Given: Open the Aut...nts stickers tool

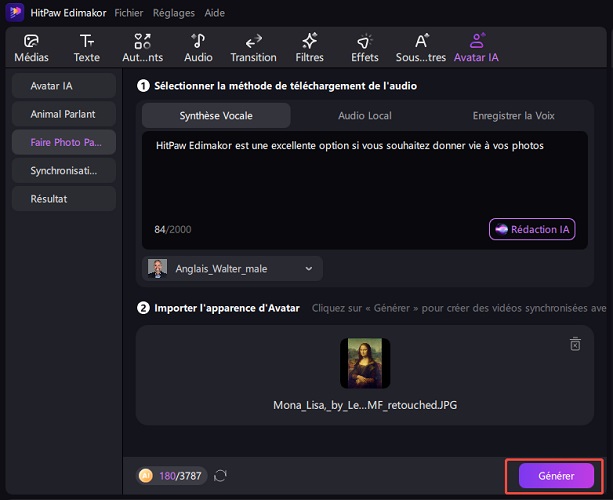Looking at the screenshot, I should 143,48.
